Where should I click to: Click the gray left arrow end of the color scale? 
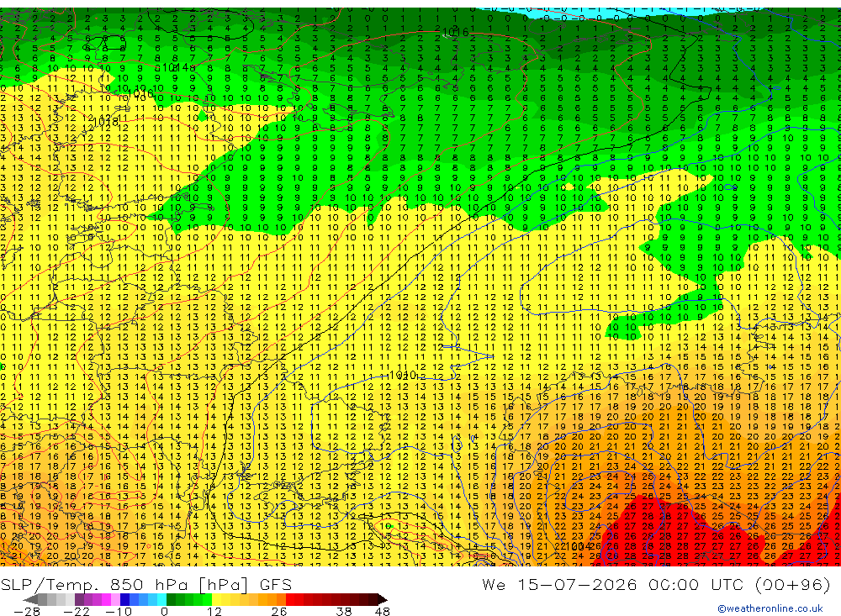[x=30, y=599]
